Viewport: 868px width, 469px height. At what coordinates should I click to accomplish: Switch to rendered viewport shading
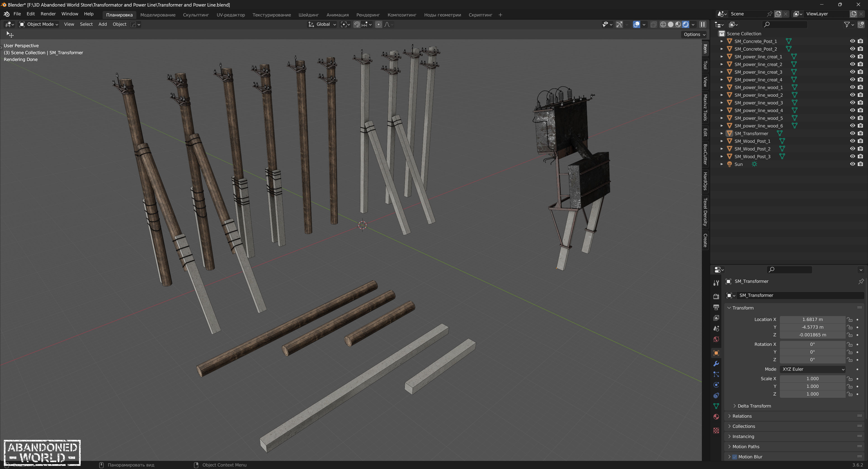tap(685, 24)
